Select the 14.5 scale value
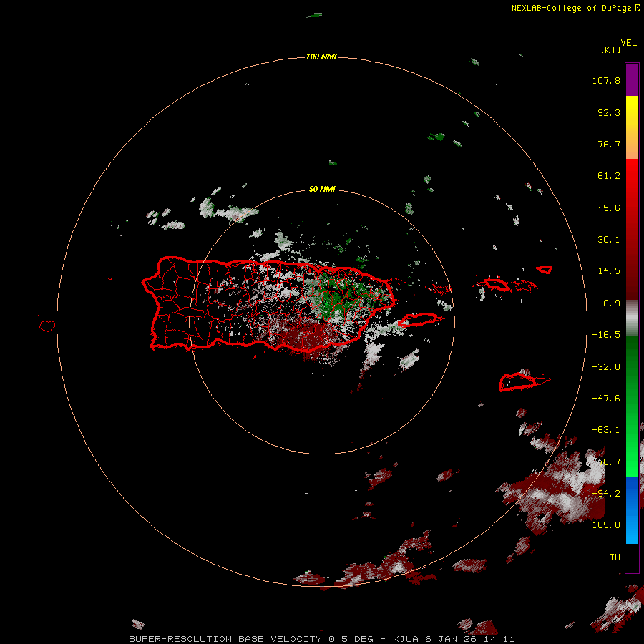This screenshot has height=644, width=644. tap(609, 271)
